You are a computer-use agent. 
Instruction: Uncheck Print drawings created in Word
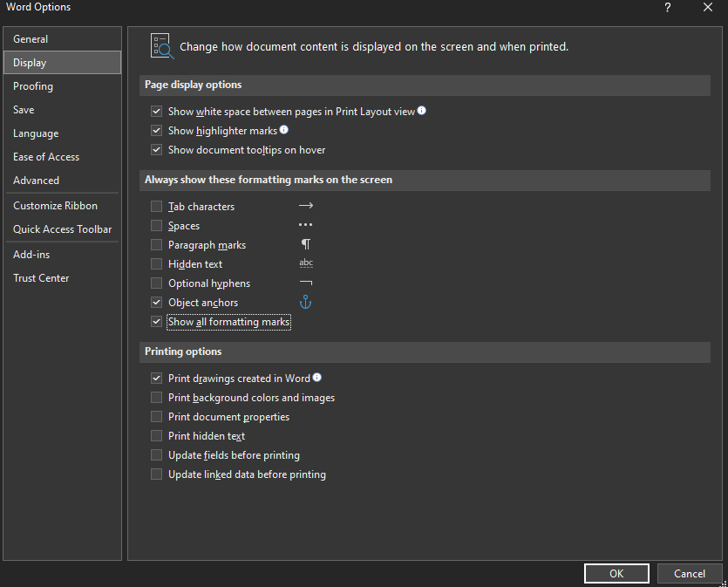[x=156, y=379]
